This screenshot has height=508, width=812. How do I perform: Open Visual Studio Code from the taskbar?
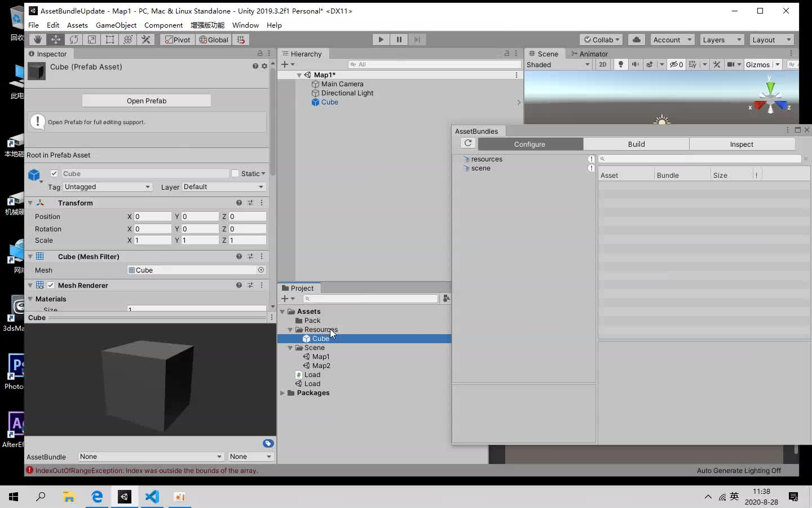[152, 497]
